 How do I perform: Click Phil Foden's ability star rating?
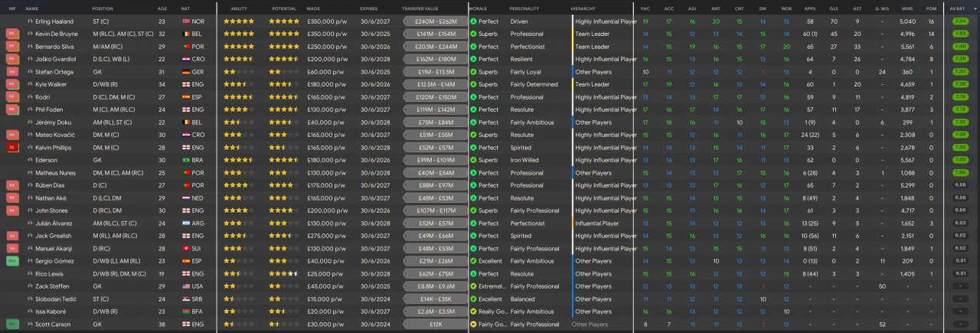(x=239, y=109)
